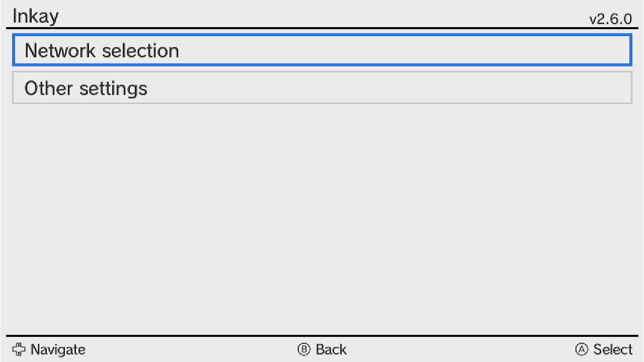Click the D-pad Navigate icon
Screen dimensions: 644x362
pos(19,349)
